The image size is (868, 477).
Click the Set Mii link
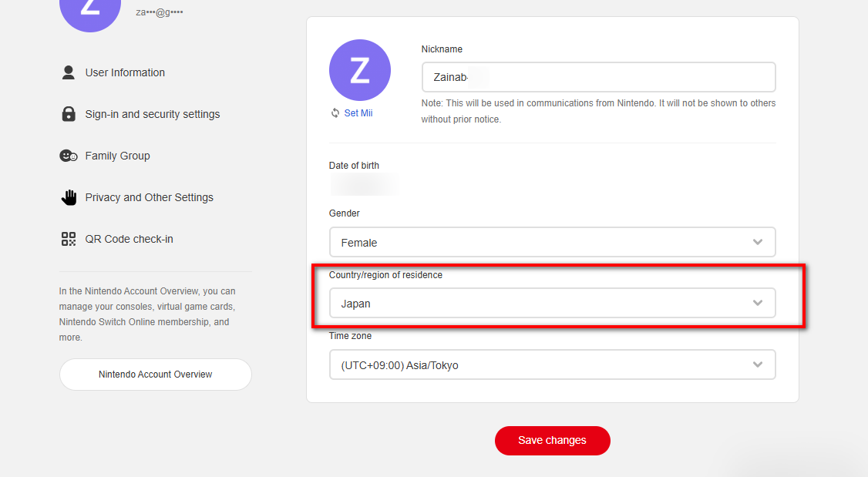click(359, 113)
